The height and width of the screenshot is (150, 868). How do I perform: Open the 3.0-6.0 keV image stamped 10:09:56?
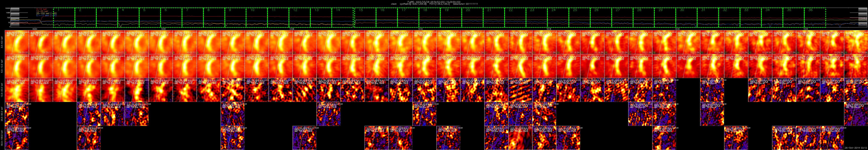pyautogui.click(x=352, y=43)
